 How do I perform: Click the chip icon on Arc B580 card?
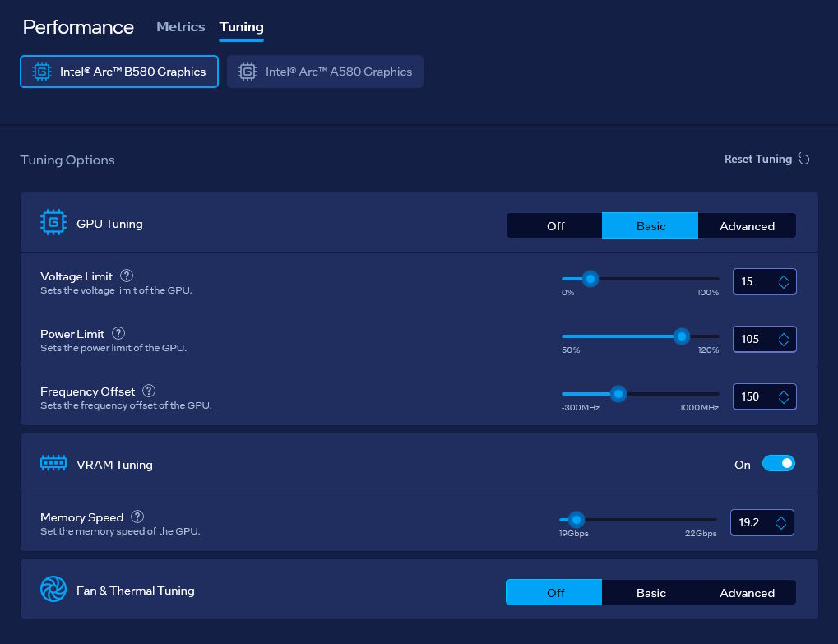click(x=42, y=72)
